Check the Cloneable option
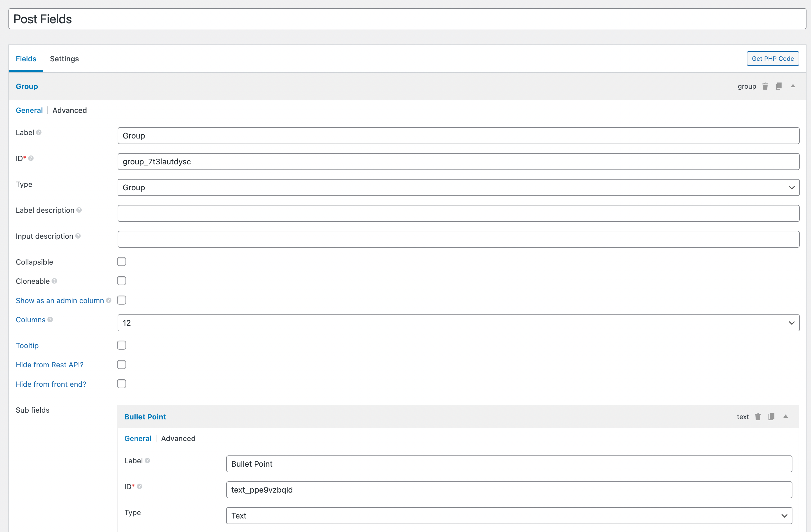 point(122,281)
